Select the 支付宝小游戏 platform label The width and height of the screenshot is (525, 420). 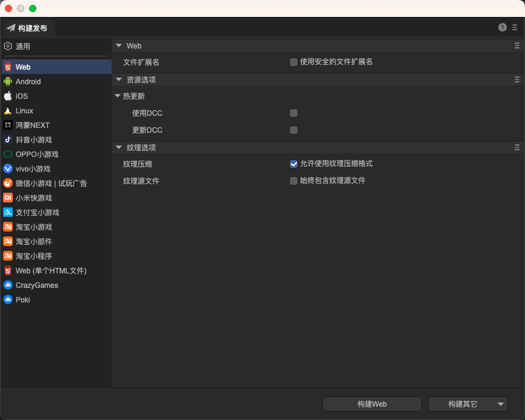click(37, 213)
